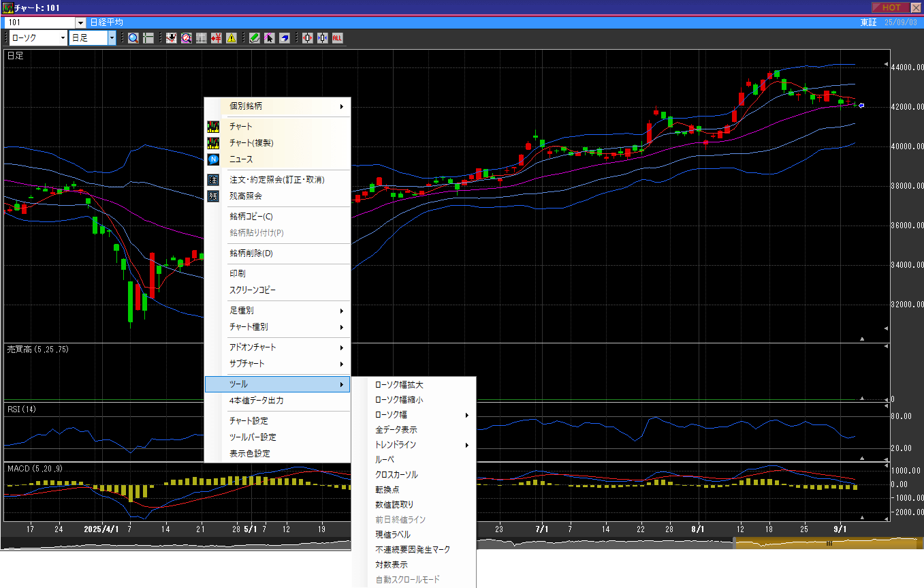Toggle 不連続要因発生マーク in the Tools submenu

click(x=413, y=550)
